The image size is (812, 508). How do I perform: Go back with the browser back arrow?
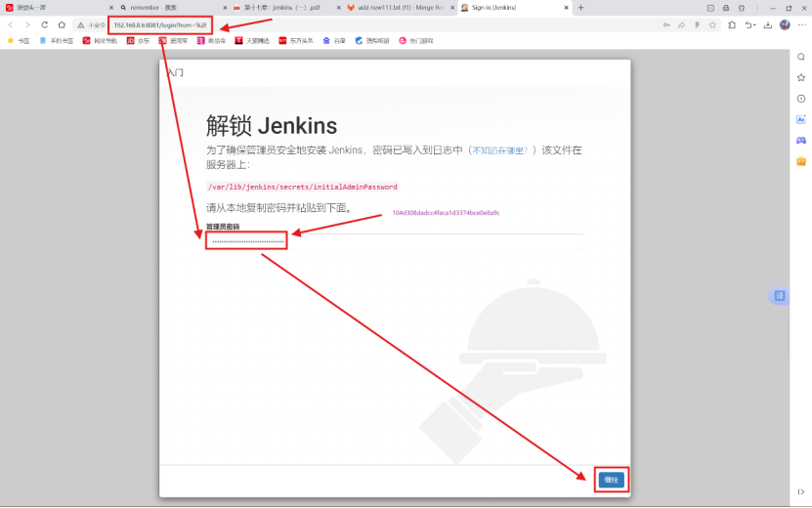pos(11,24)
